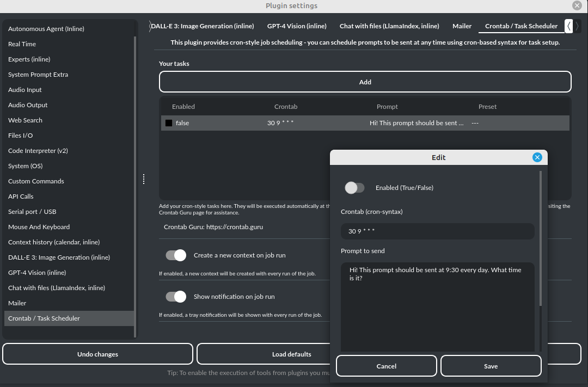Click the drag handle dots beside the sidebar
Screen dimensions: 588x387
tap(144, 179)
